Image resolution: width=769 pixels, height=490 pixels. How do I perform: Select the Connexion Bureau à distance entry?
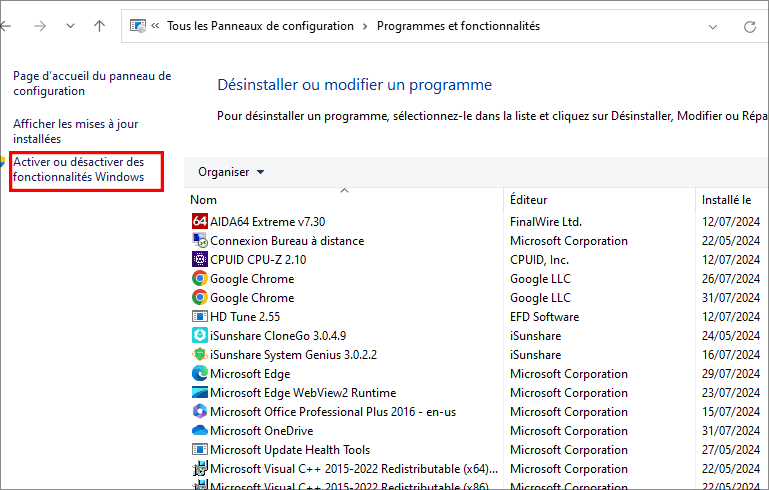point(287,241)
